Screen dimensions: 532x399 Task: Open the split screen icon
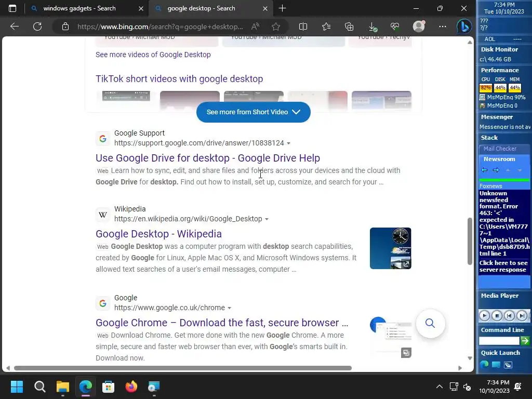(303, 26)
